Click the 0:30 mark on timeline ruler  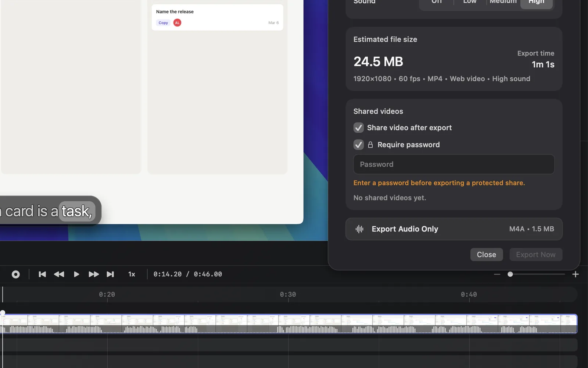point(288,294)
